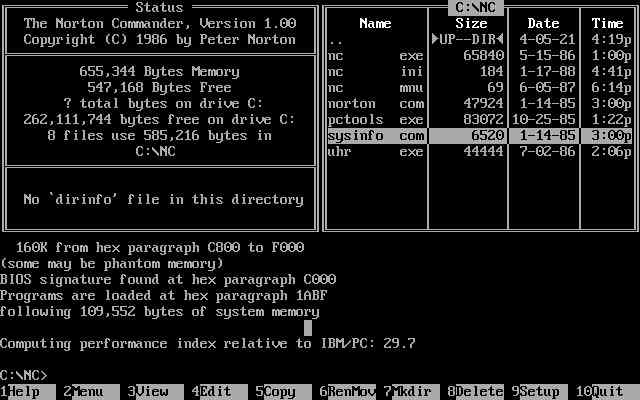Select the uhr exe file row
640x400 pixels.
coord(480,151)
